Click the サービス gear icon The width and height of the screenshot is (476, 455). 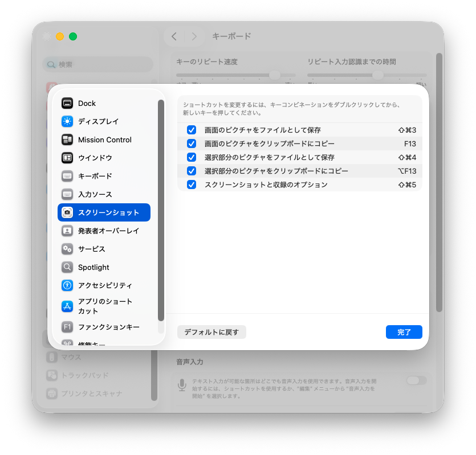click(x=67, y=249)
